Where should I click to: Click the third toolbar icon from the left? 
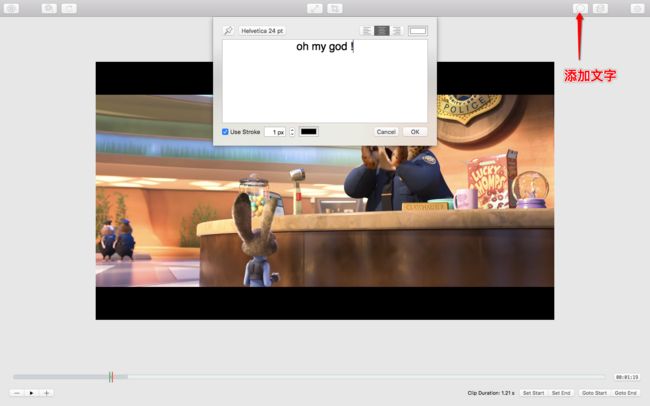69,8
